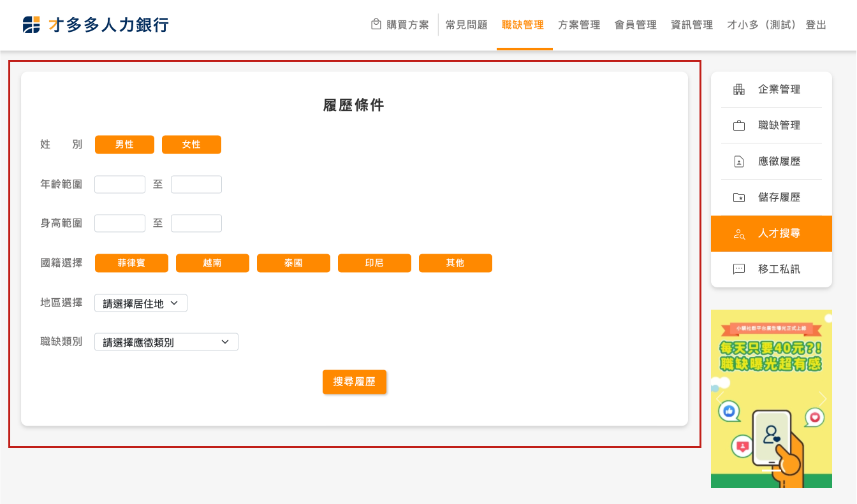
Task: Click the minimum 年齡範圍 input field
Action: click(120, 185)
